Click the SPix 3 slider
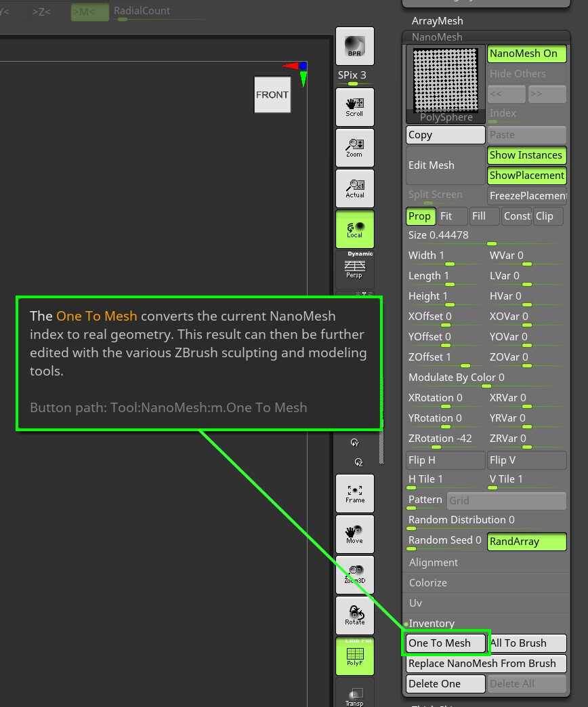588x707 pixels. point(354,77)
